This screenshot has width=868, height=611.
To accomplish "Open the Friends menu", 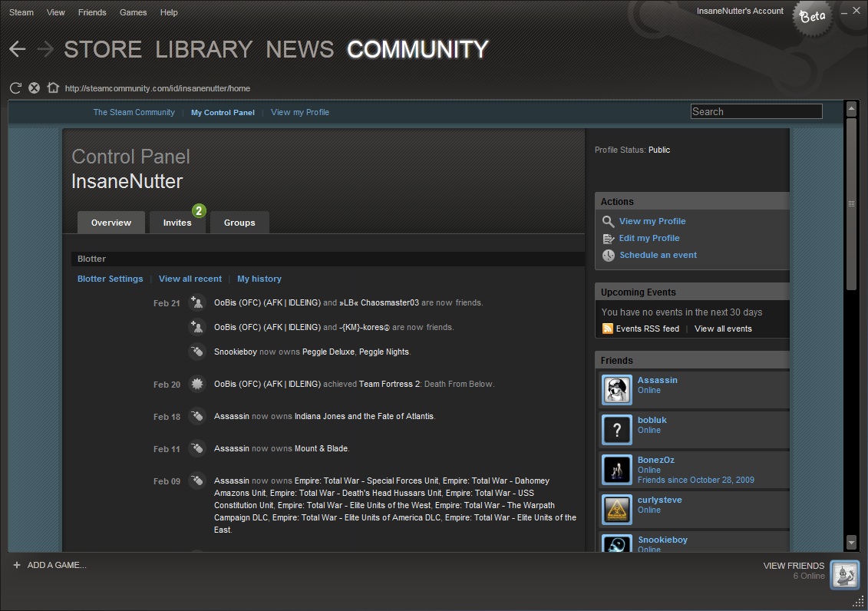I will pos(92,12).
